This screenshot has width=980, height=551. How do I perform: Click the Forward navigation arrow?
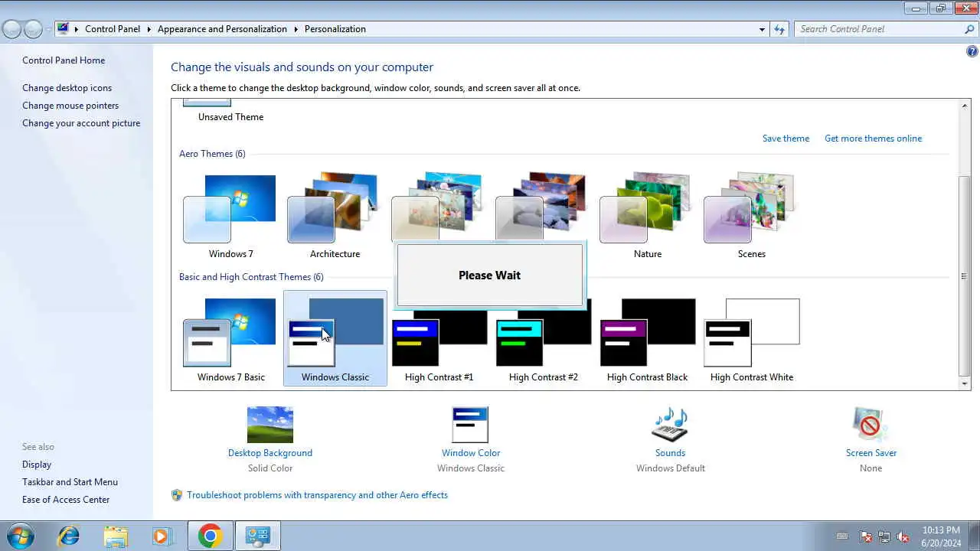[x=33, y=29]
